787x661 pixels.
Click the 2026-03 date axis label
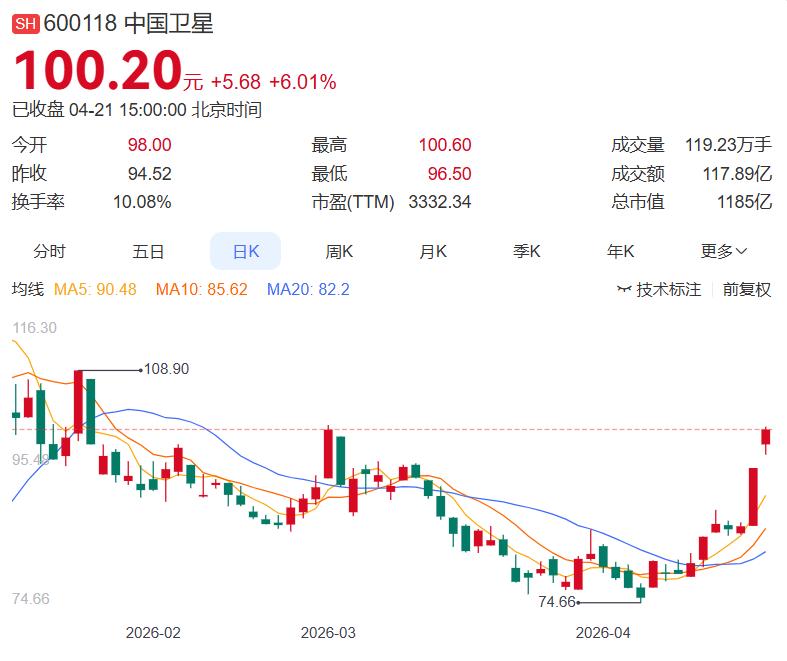pyautogui.click(x=328, y=633)
